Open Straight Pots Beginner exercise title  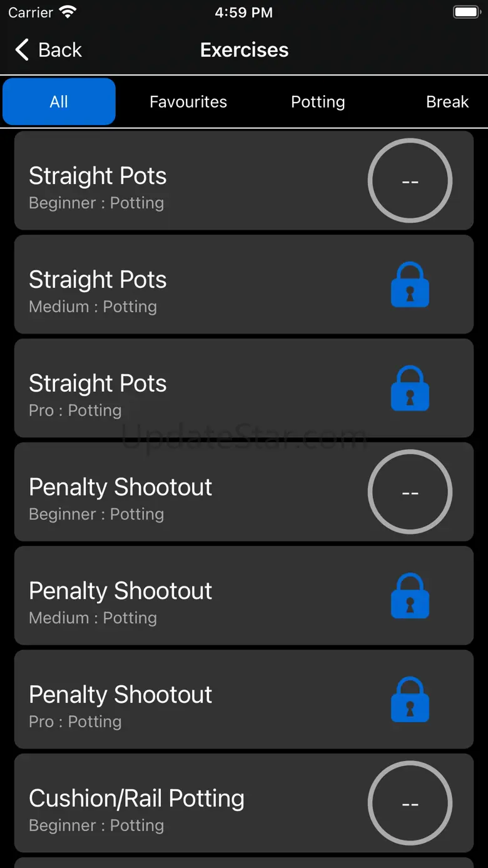tap(98, 176)
